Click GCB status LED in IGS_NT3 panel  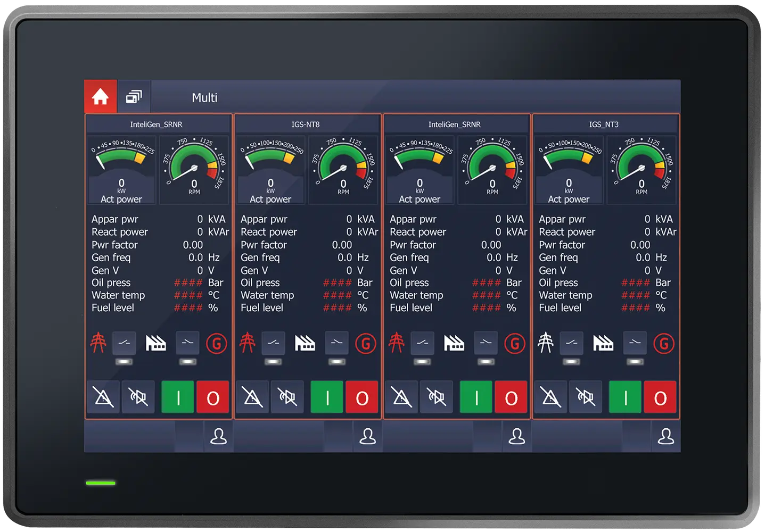tap(635, 362)
